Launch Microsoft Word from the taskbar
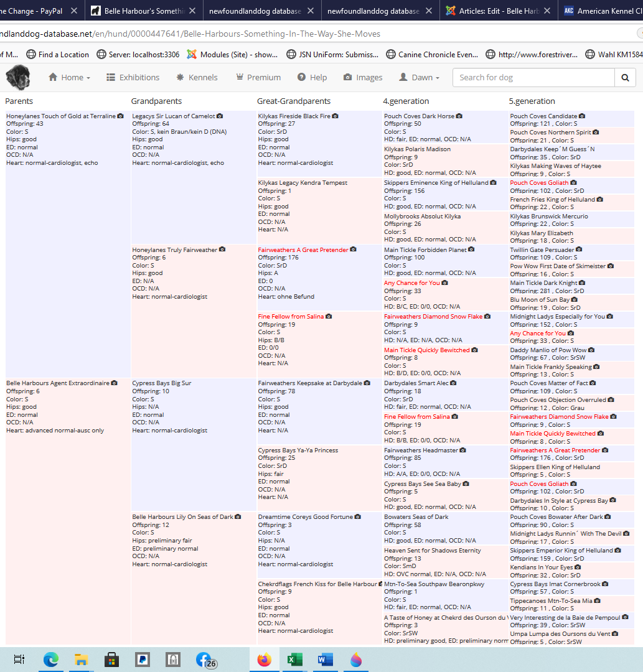The width and height of the screenshot is (643, 672). tap(325, 660)
